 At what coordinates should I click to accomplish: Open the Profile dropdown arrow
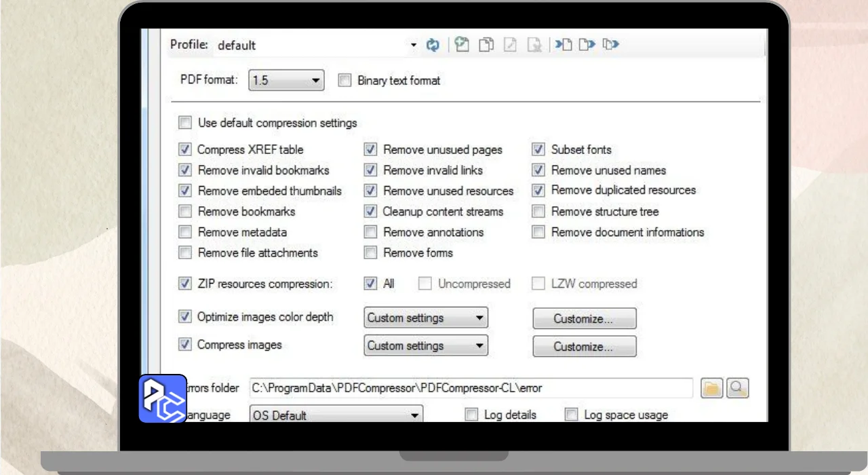[414, 45]
